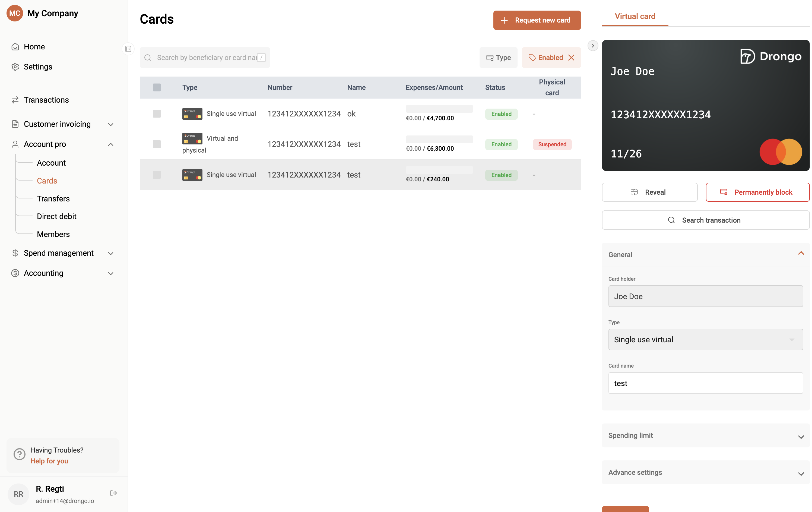
Task: Click the Transactions arrows icon
Action: click(15, 100)
